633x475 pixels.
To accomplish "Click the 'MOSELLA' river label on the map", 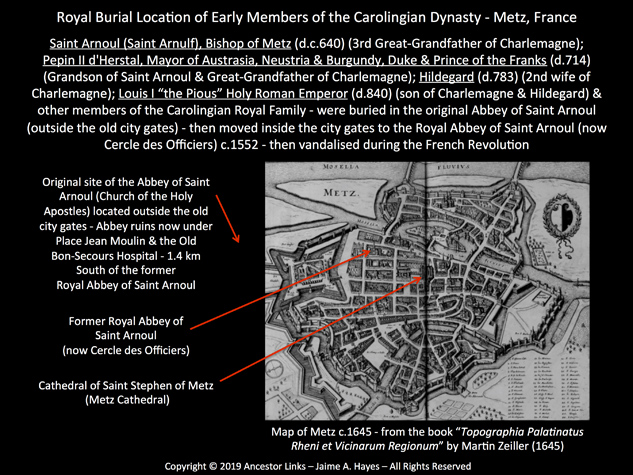I will click(341, 166).
